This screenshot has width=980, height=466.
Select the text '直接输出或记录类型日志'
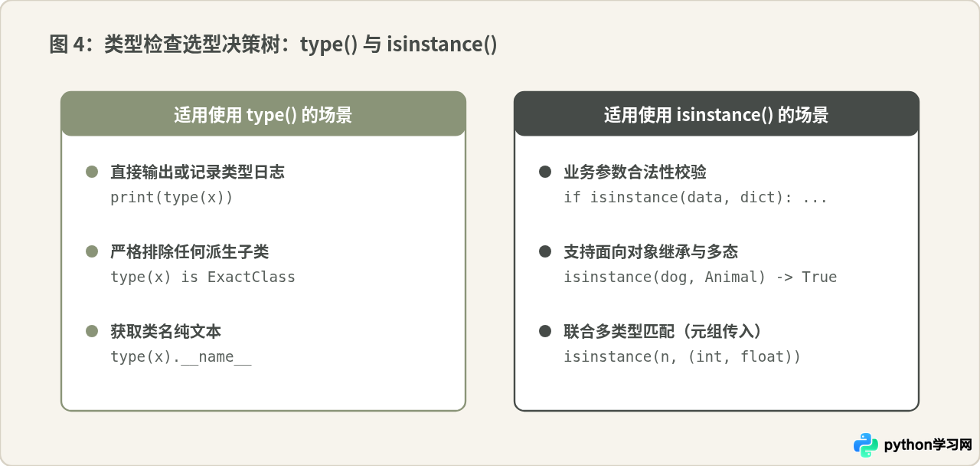pyautogui.click(x=198, y=172)
